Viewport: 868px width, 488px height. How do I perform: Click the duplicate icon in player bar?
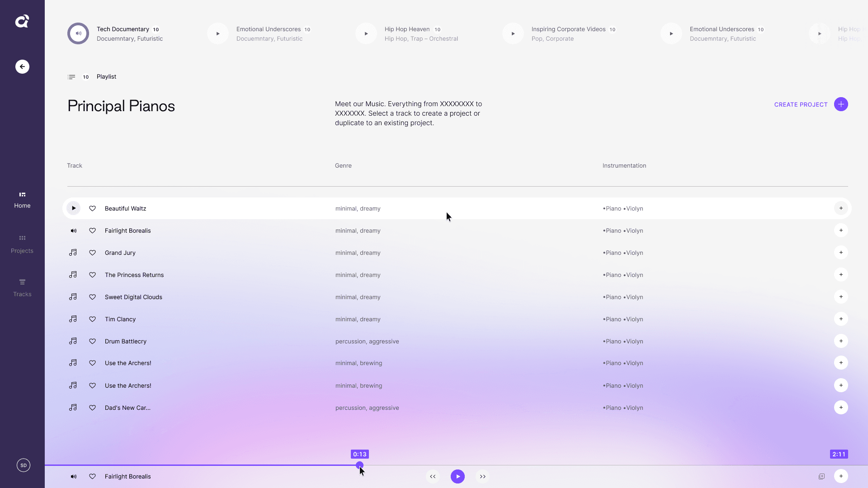[821, 476]
